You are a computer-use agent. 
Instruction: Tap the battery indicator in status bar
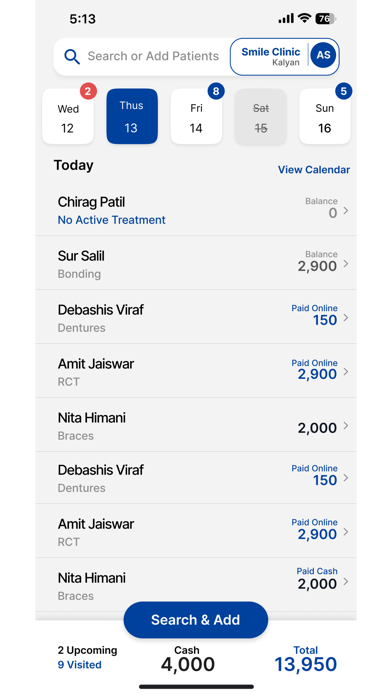point(325,19)
